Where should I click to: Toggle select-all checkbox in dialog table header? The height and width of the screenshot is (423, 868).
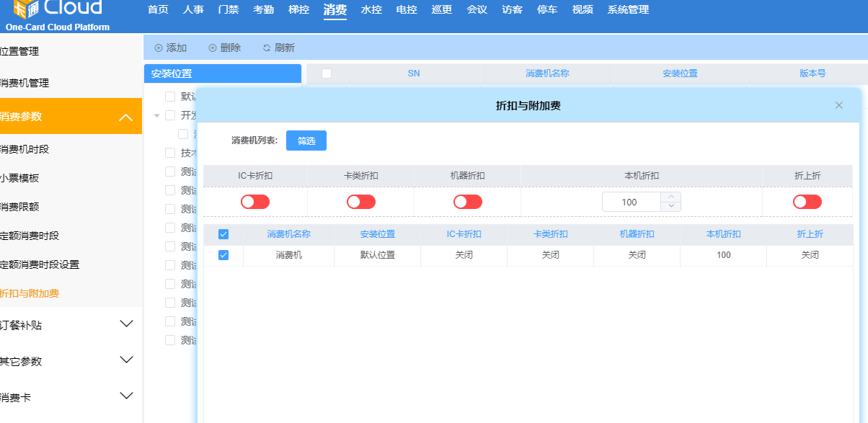pos(223,234)
